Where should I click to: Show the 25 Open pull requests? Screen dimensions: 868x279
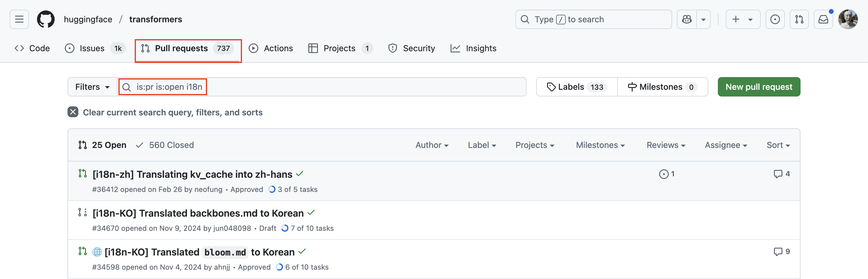(x=102, y=145)
